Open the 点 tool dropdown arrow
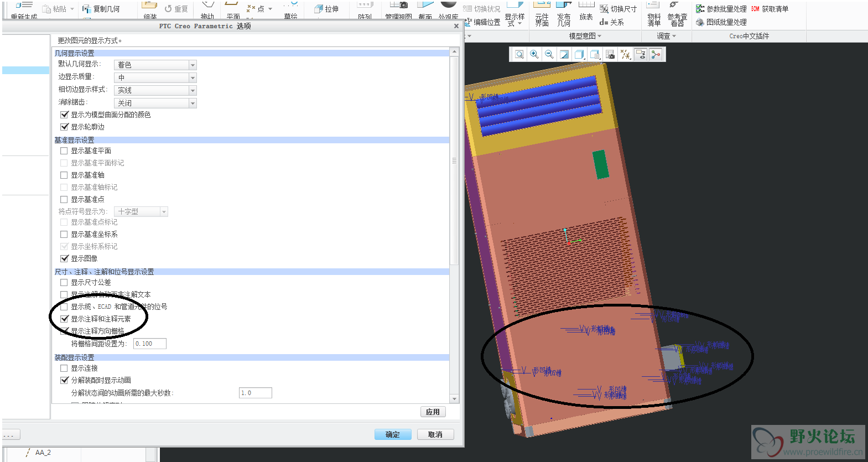868x462 pixels. tap(270, 9)
